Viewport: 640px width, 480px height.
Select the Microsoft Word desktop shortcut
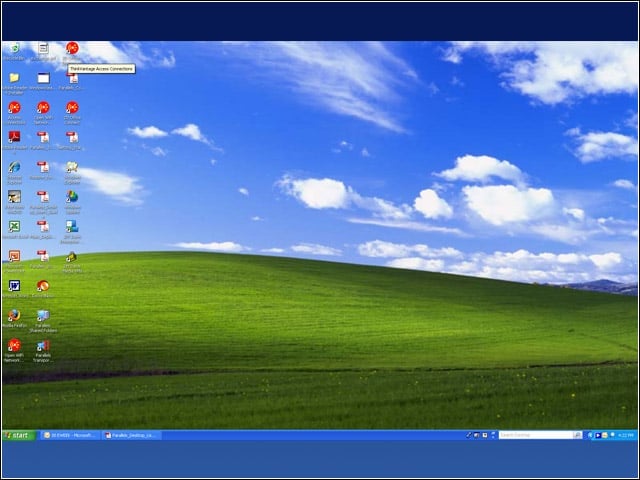14,285
